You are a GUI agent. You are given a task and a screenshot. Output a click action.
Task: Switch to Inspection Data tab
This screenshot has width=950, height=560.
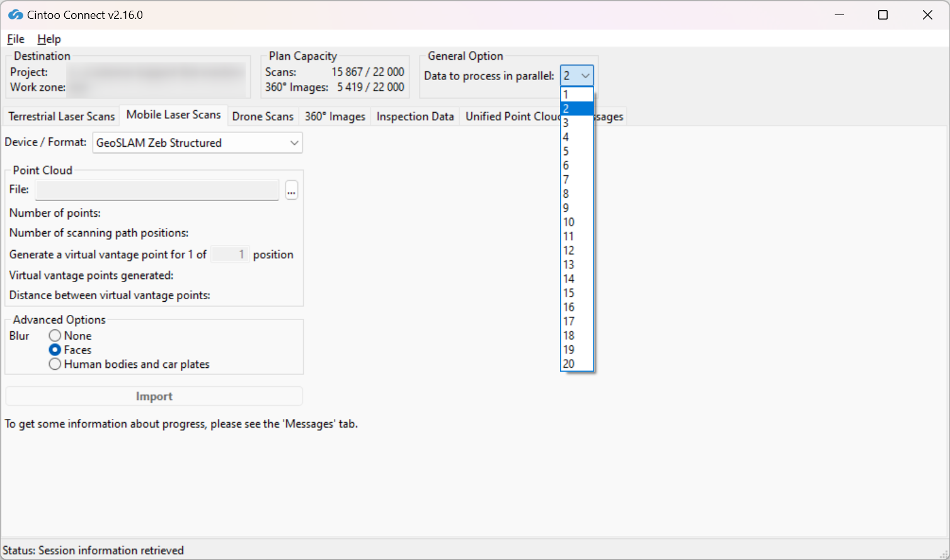(x=415, y=117)
